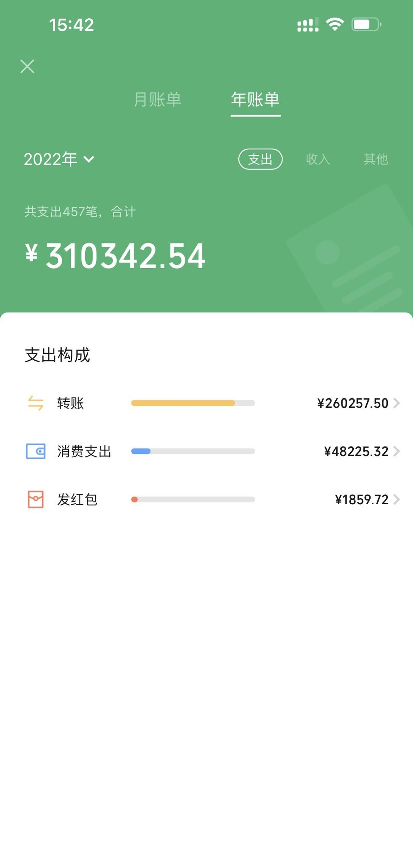Image resolution: width=413 pixels, height=868 pixels.
Task: Tap the 消费支出 wallet icon
Action: pyautogui.click(x=36, y=451)
